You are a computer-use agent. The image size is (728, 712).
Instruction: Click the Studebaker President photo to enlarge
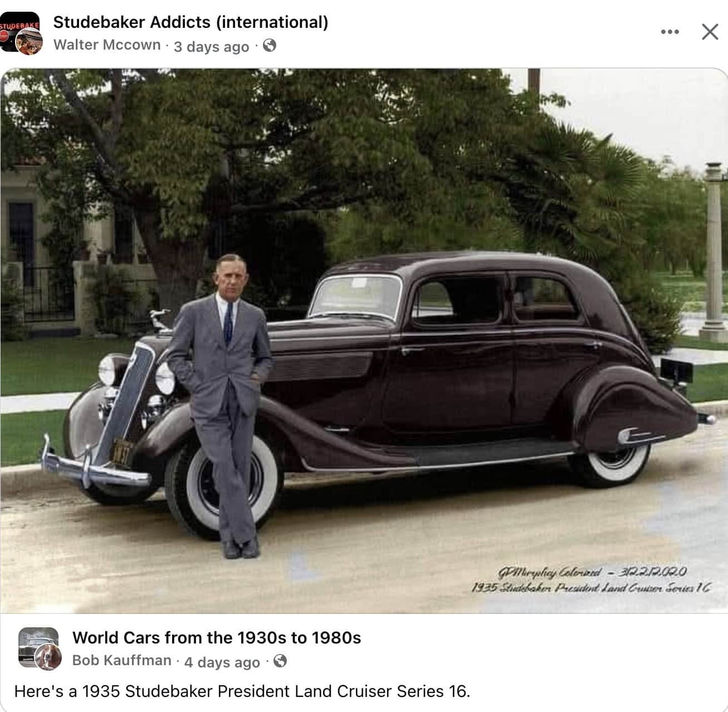point(364,341)
